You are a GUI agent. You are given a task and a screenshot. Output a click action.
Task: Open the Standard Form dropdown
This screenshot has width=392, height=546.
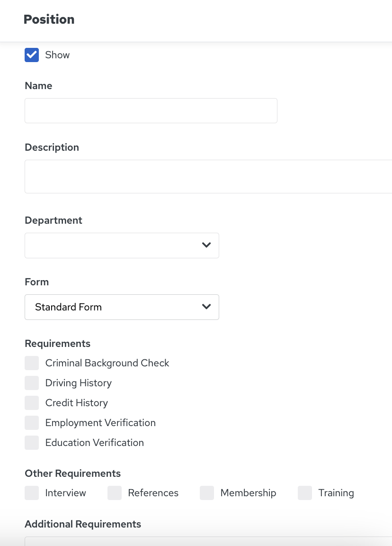(x=122, y=307)
